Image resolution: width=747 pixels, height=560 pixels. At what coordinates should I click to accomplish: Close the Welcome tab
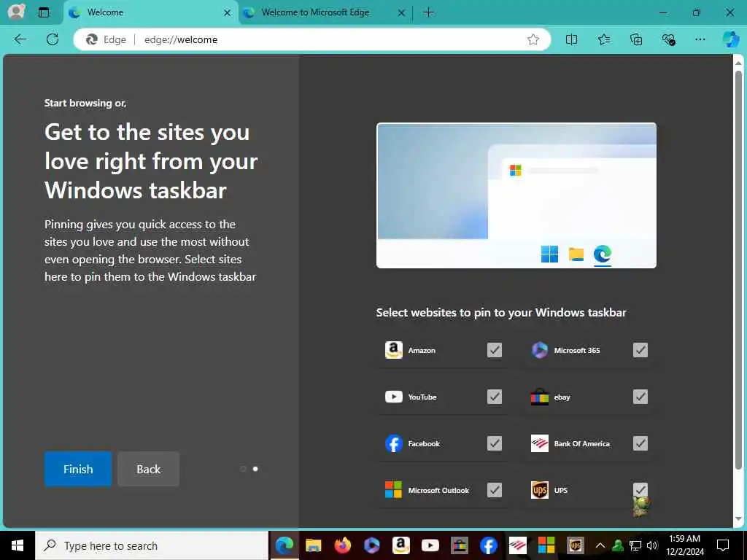(228, 13)
